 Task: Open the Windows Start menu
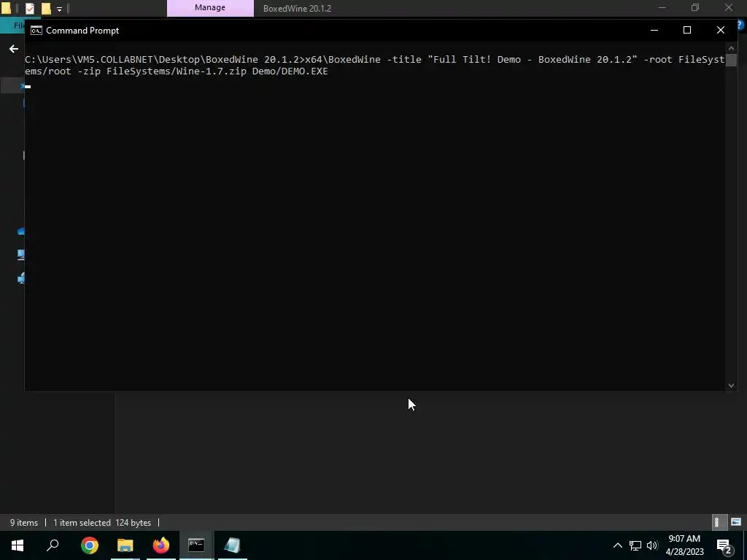(x=18, y=545)
